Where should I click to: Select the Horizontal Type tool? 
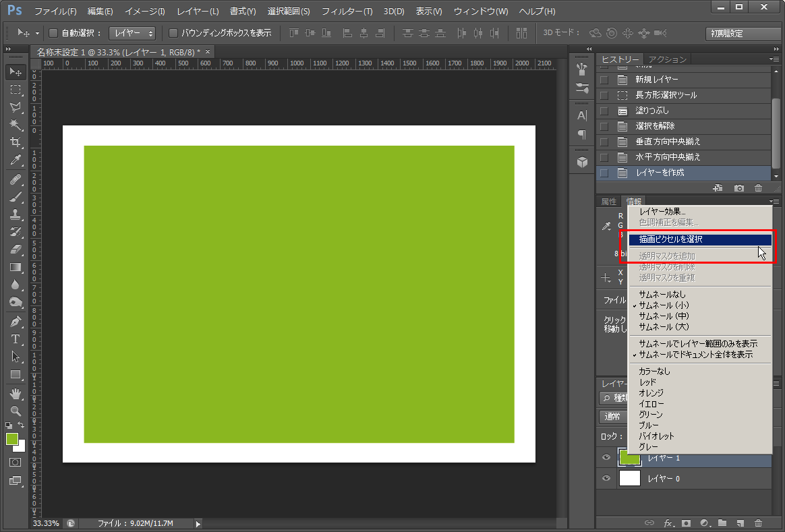[16, 339]
